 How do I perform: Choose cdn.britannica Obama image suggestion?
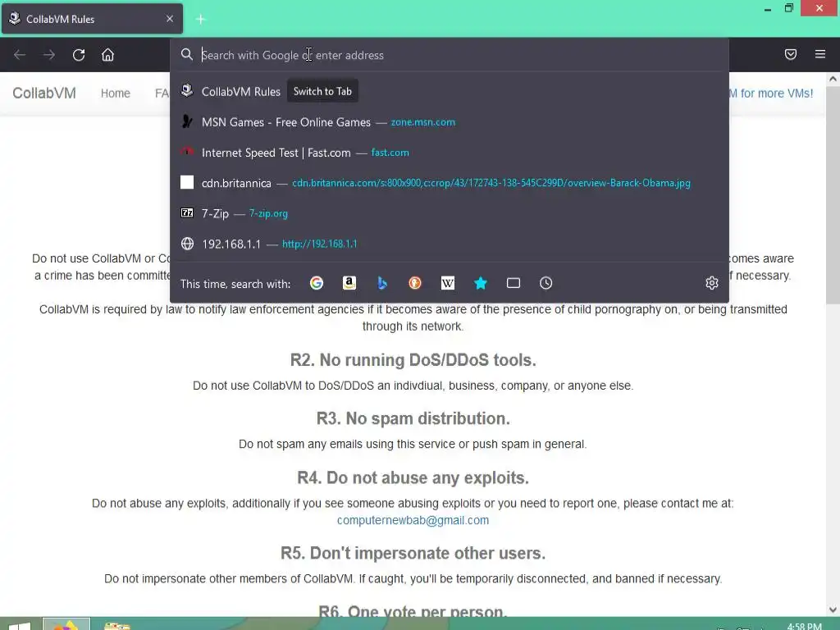pos(450,183)
